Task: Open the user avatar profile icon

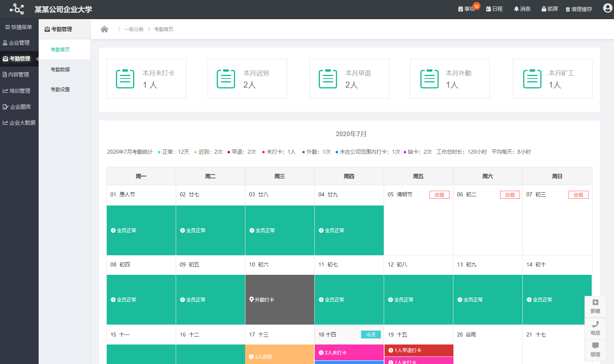Action: click(608, 8)
